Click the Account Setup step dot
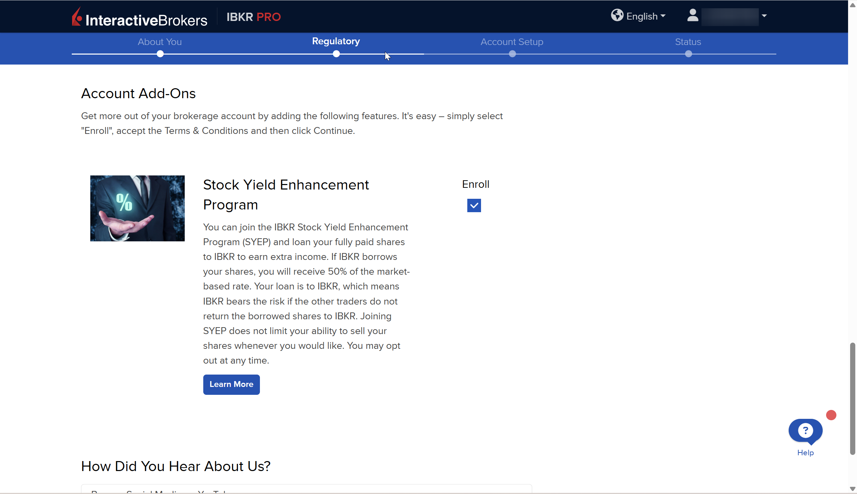 tap(512, 54)
